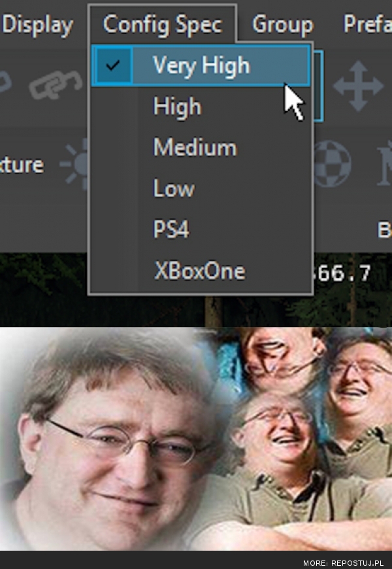This screenshot has height=569, width=392.
Task: Set config spec to Low
Action: tap(174, 189)
